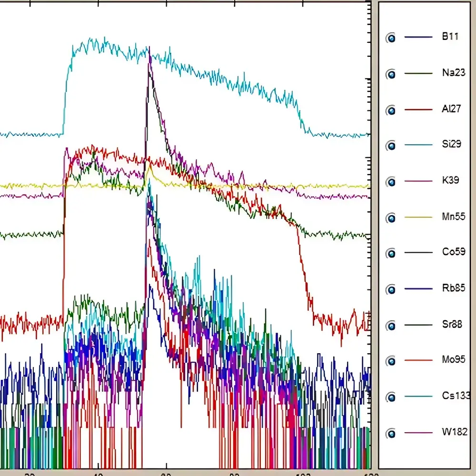Click the visibility icon next to K39
Image resolution: width=476 pixels, height=476 pixels.
(392, 181)
